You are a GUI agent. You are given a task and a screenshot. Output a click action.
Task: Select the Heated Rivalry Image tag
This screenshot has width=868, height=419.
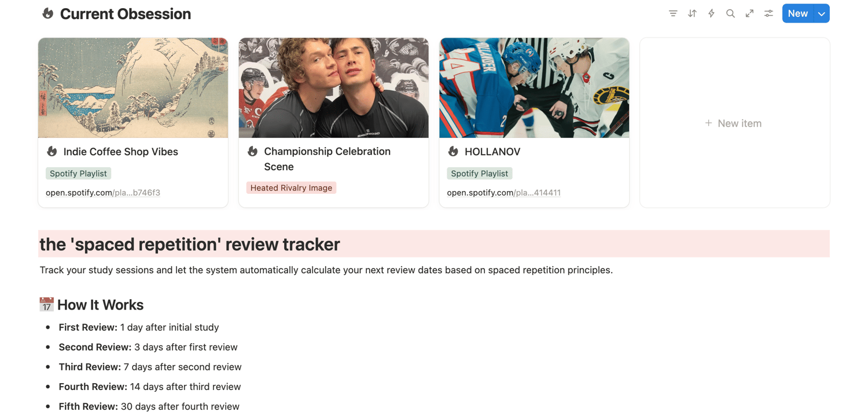(291, 188)
